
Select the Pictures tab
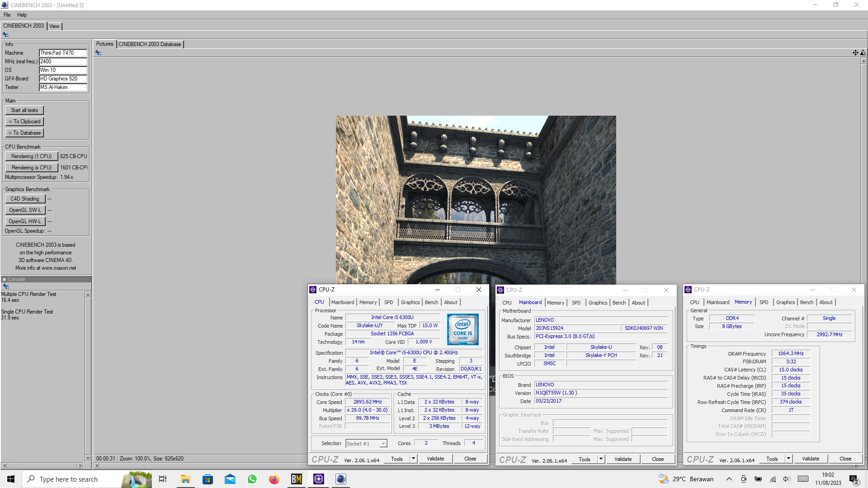pos(104,44)
